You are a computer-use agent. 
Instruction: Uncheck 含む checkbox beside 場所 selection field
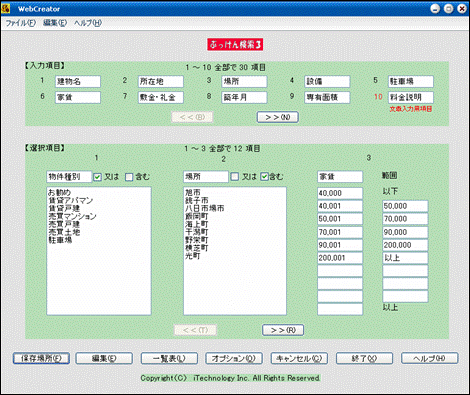pyautogui.click(x=264, y=177)
